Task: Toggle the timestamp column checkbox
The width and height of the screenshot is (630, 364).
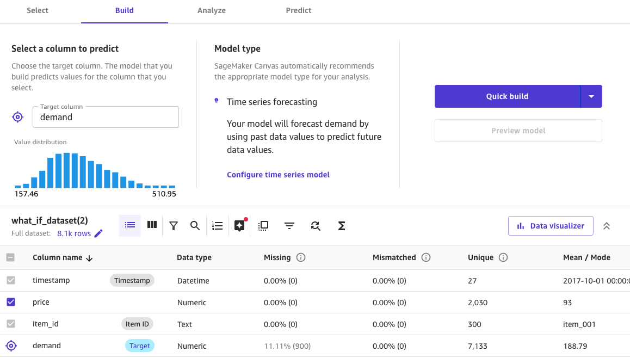Action: pyautogui.click(x=11, y=280)
